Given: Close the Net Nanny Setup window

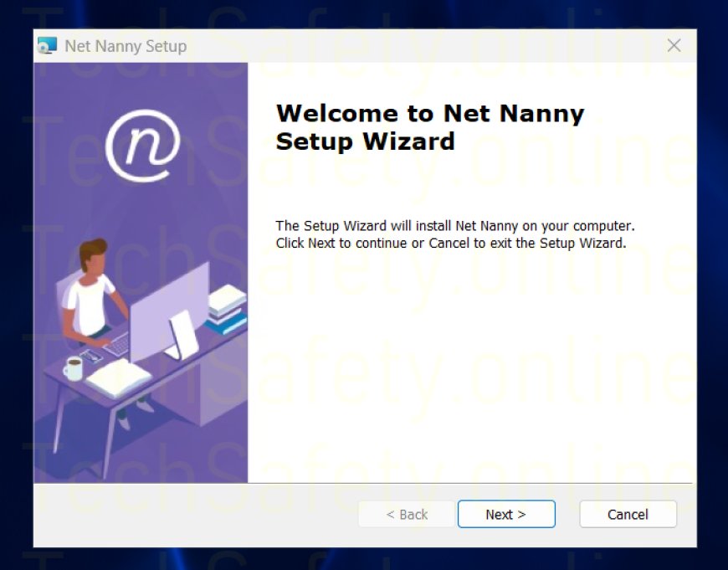Looking at the screenshot, I should (x=674, y=46).
